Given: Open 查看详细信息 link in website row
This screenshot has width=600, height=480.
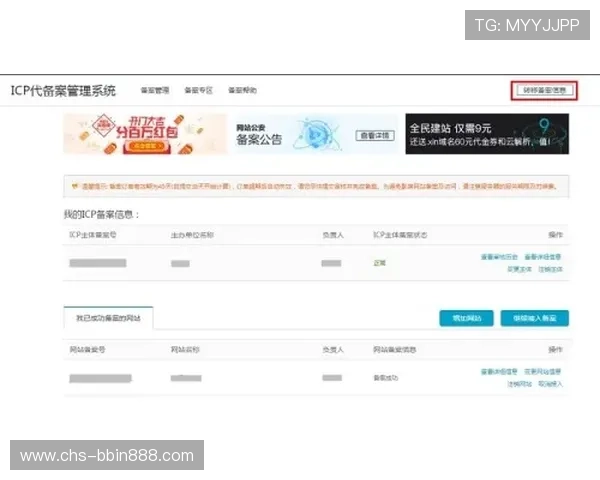Looking at the screenshot, I should coord(499,372).
